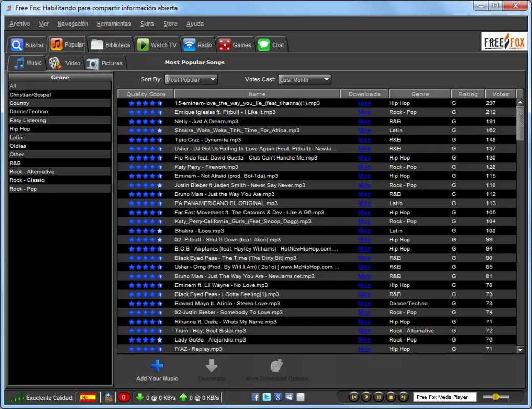This screenshot has width=532, height=409.
Task: Click the Free Fox logo
Action: [x=504, y=42]
